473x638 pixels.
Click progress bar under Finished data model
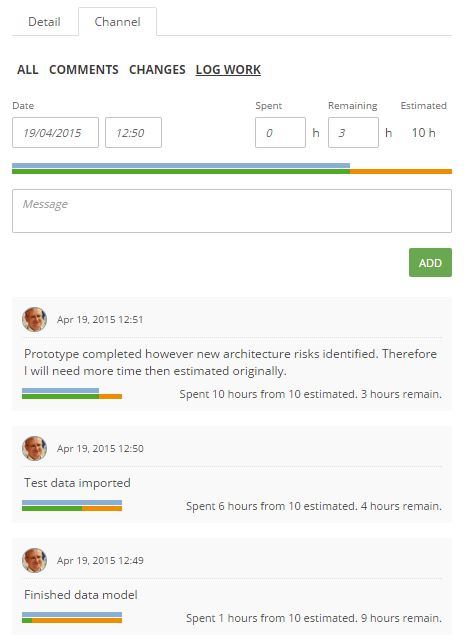point(72,617)
